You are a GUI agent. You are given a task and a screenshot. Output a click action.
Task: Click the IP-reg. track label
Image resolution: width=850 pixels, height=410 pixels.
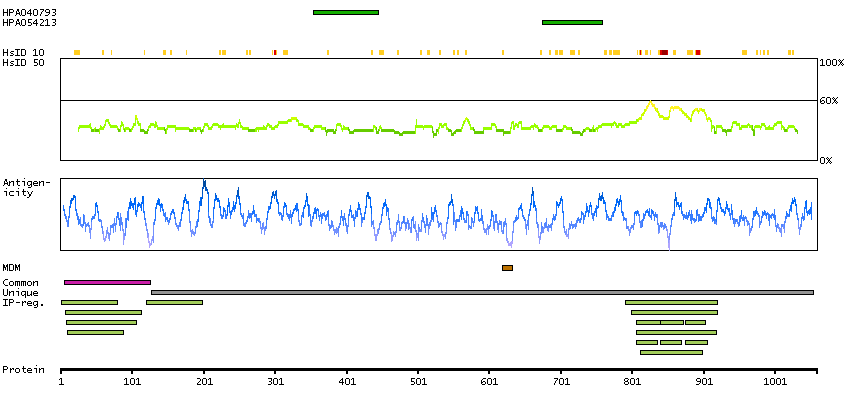click(23, 302)
